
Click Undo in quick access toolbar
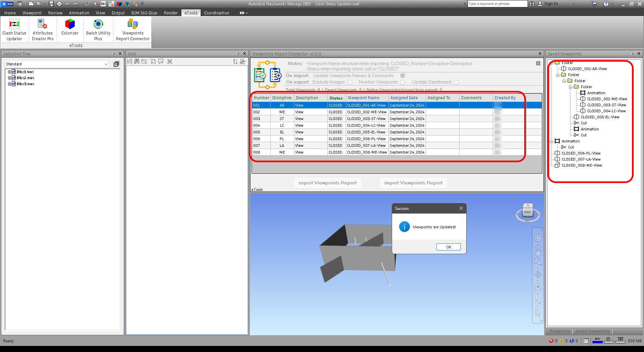(x=67, y=4)
